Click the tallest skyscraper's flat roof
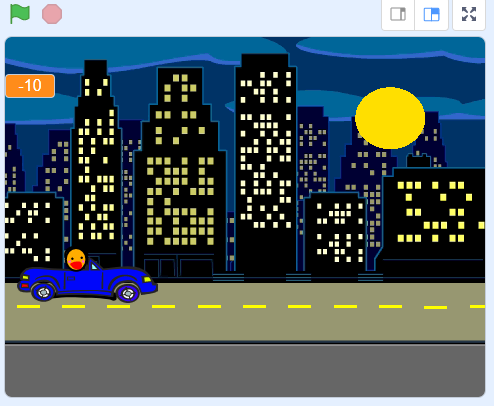The image size is (494, 406). (x=265, y=61)
